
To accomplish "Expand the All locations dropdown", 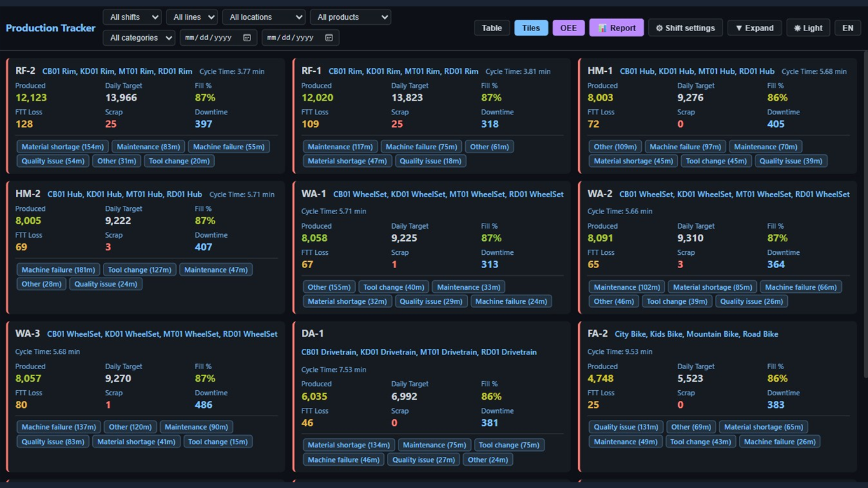I will coord(264,17).
